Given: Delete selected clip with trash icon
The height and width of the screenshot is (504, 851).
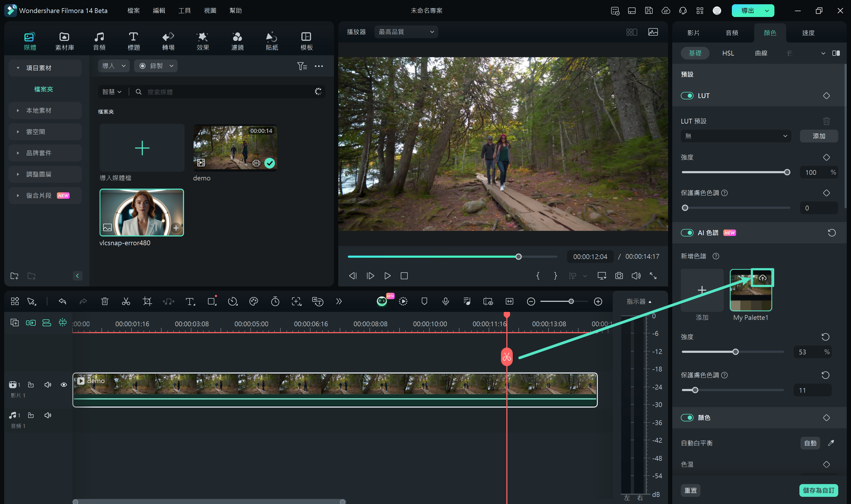Looking at the screenshot, I should coord(105,301).
